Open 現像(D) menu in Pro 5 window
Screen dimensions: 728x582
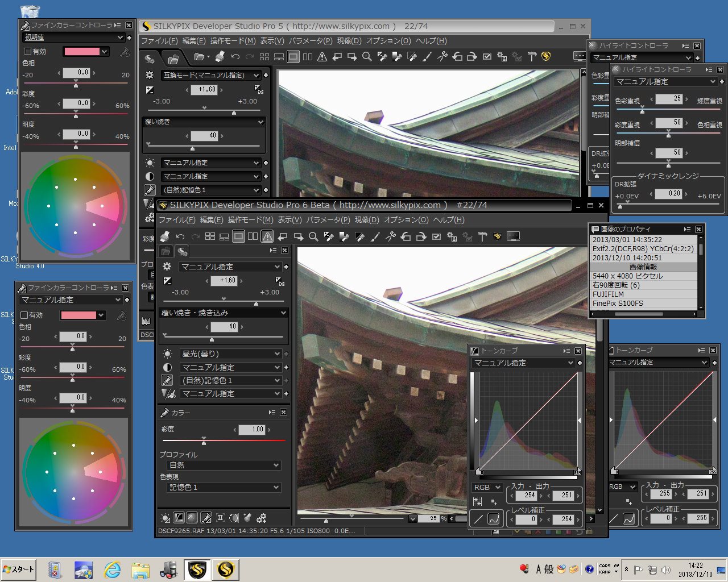[349, 41]
